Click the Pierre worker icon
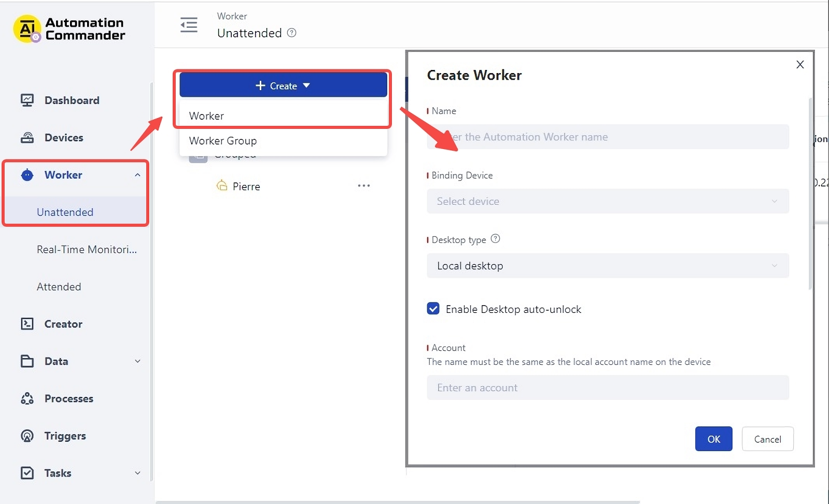The height and width of the screenshot is (504, 829). (x=222, y=185)
